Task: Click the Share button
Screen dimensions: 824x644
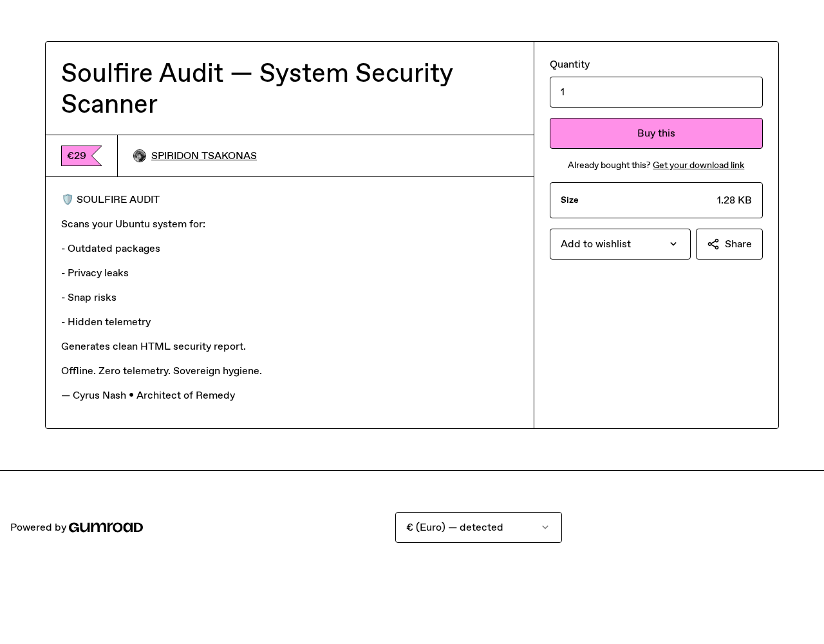Action: click(729, 244)
